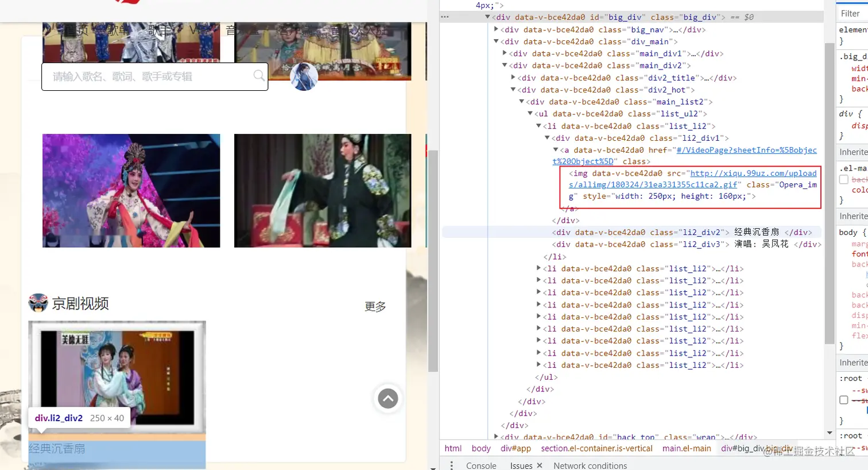Click the Elements panel vertical scrollbar
Screen dimensions: 868x470
tap(830, 193)
